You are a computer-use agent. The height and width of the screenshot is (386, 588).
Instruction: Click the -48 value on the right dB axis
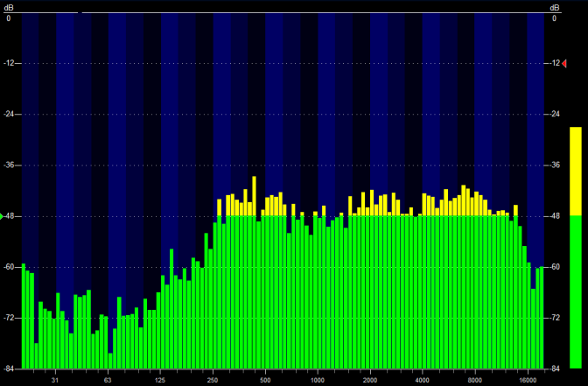(555, 216)
